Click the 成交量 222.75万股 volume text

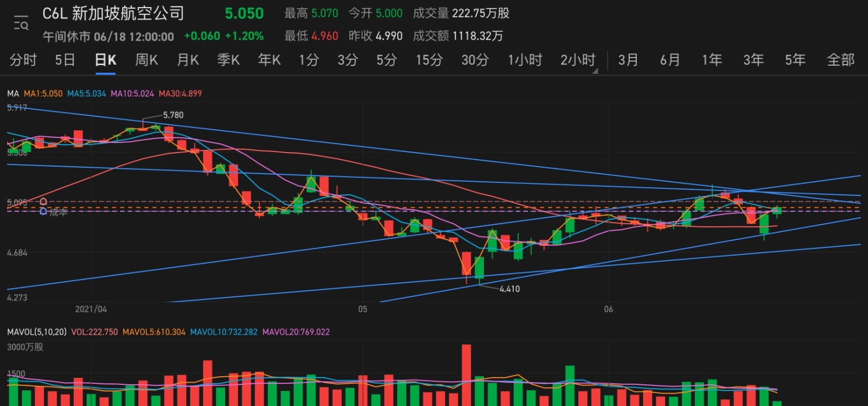point(461,13)
